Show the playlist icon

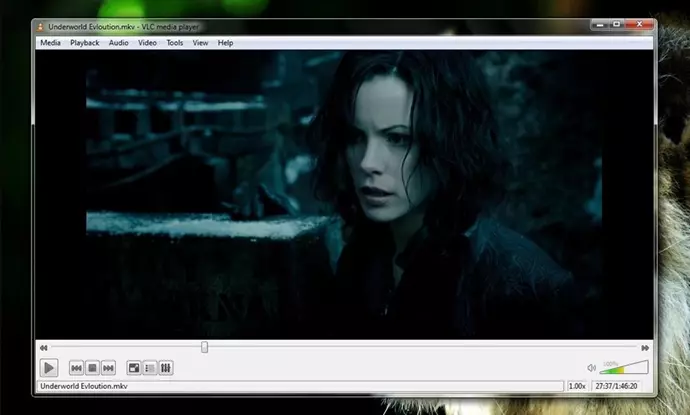click(x=150, y=368)
